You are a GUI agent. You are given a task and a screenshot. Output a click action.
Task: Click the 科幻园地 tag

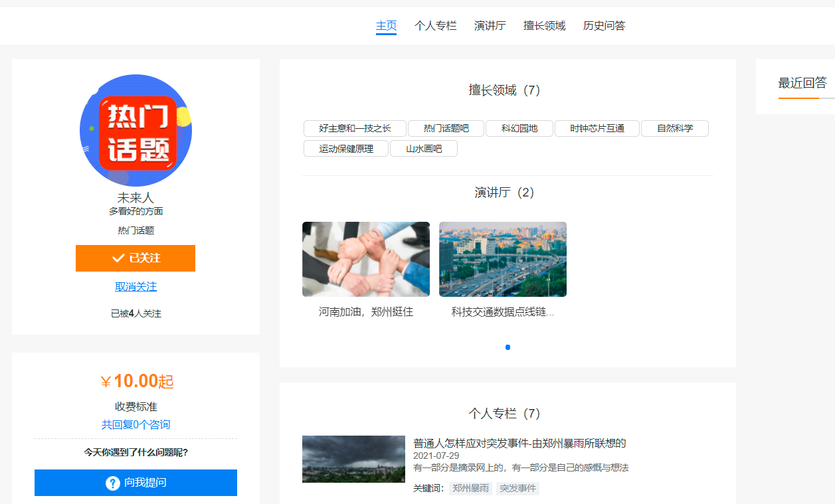(x=519, y=129)
